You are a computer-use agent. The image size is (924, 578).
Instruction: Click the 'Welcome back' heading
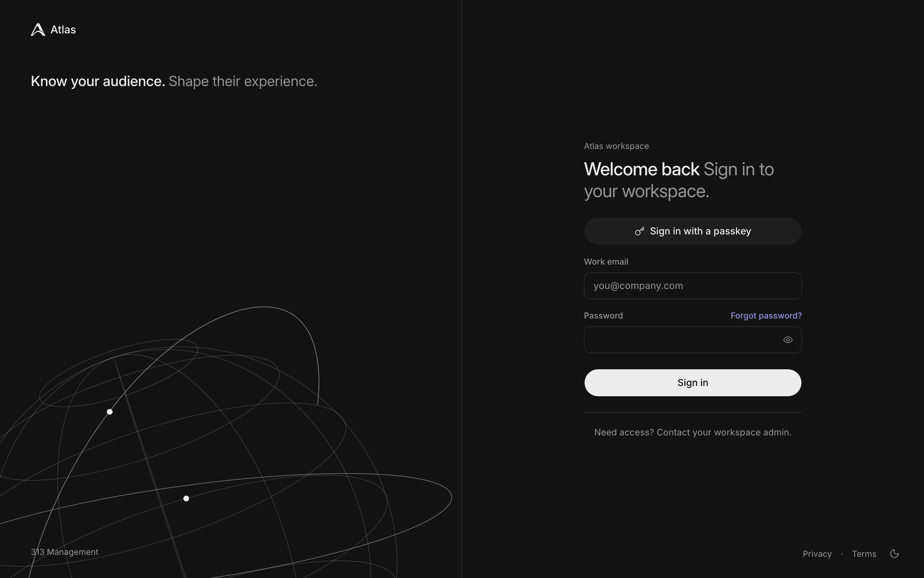click(641, 169)
